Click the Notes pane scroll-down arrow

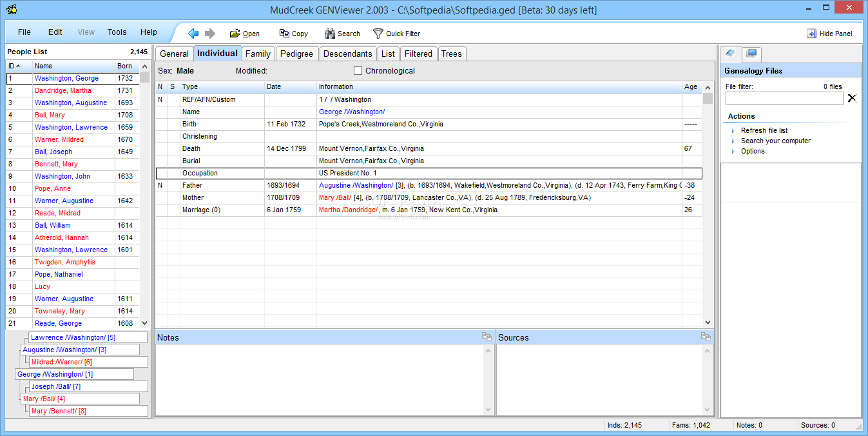pyautogui.click(x=489, y=410)
